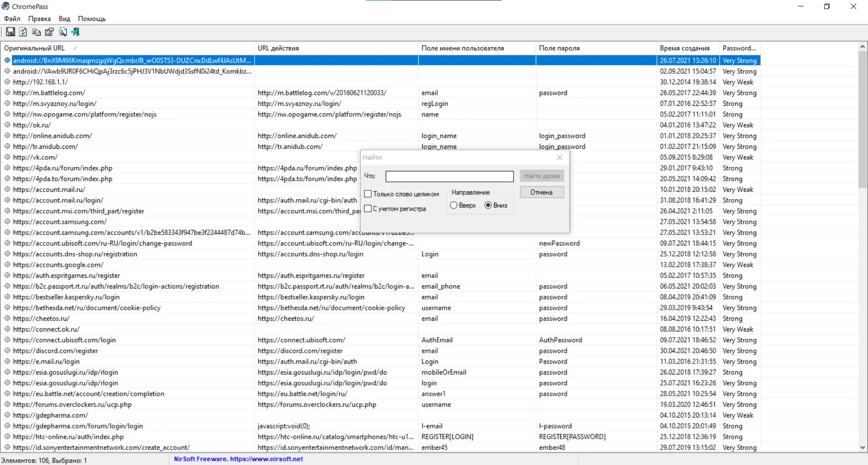The image size is (868, 465).
Task: Click into the Что search text field
Action: click(449, 176)
